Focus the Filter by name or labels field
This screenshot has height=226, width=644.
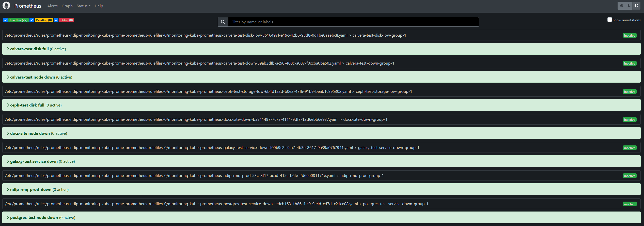353,22
